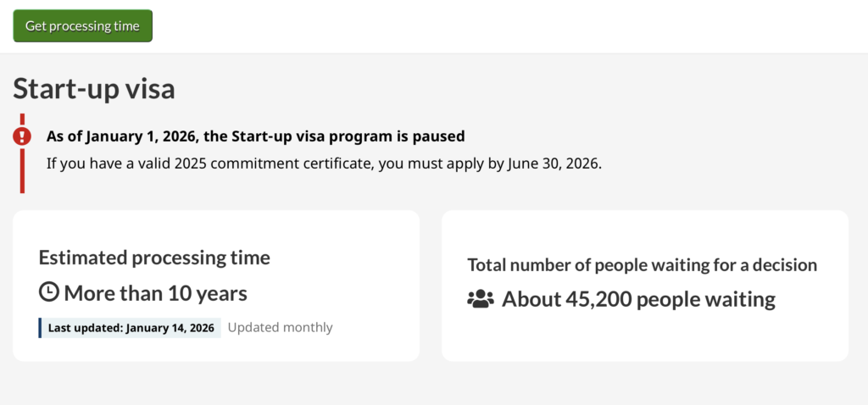Click the bold program paused notice text

click(x=255, y=136)
